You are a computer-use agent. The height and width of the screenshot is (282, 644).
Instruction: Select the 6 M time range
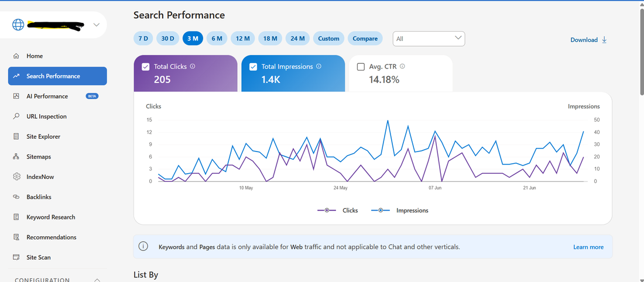click(x=217, y=39)
